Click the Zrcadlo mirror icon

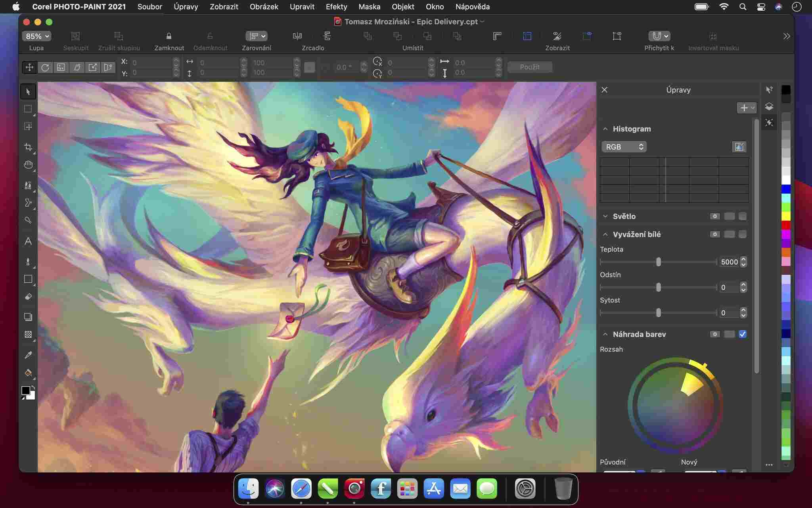pyautogui.click(x=297, y=36)
